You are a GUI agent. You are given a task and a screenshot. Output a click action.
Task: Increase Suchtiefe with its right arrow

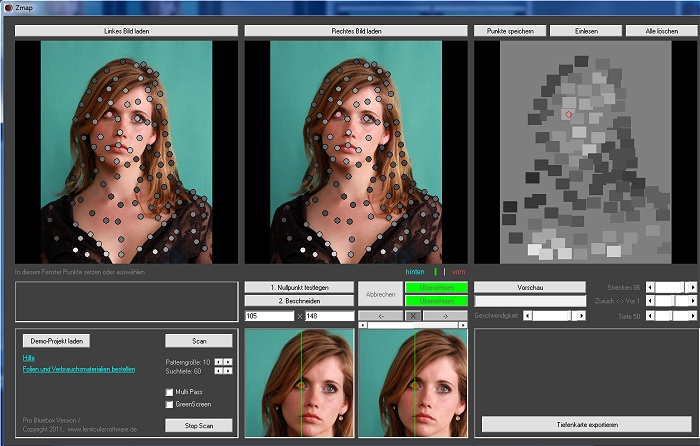point(228,371)
